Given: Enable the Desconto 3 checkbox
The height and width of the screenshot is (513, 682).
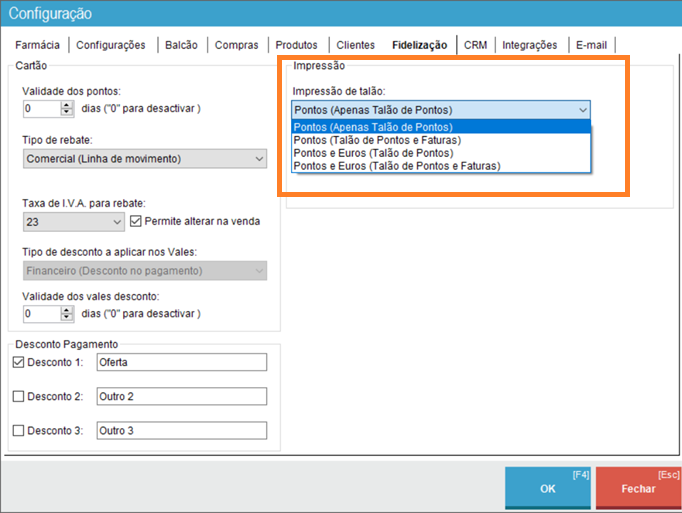Looking at the screenshot, I should 19,431.
